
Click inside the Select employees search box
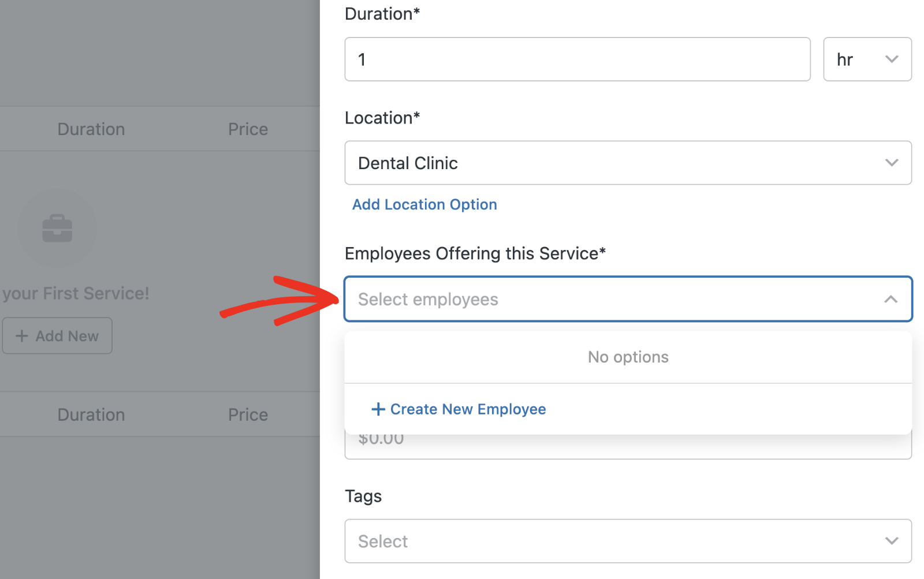pyautogui.click(x=520, y=299)
